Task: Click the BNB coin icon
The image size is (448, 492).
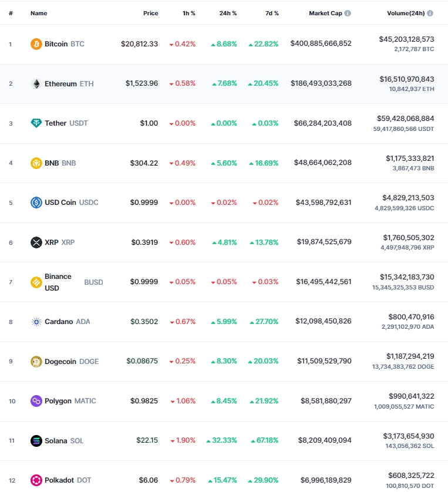Action: point(36,163)
